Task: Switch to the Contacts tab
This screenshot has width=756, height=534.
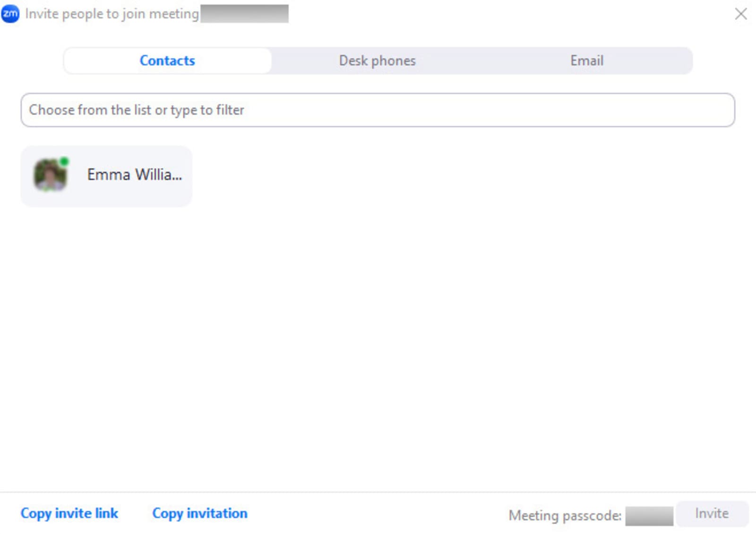Action: 167,60
